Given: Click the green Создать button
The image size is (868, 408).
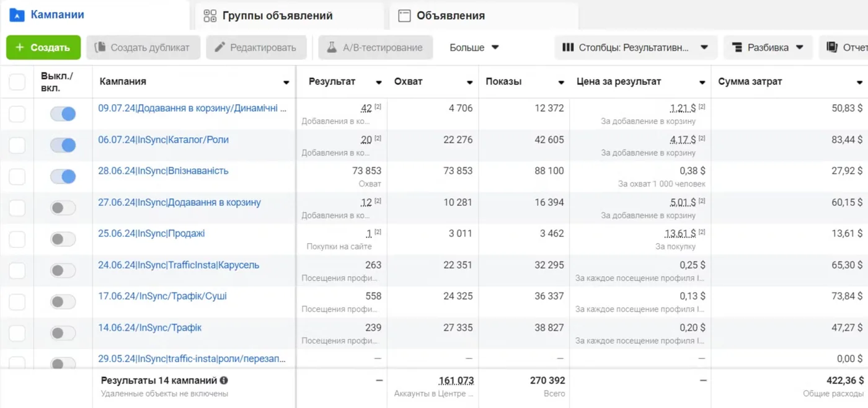Looking at the screenshot, I should click(43, 47).
